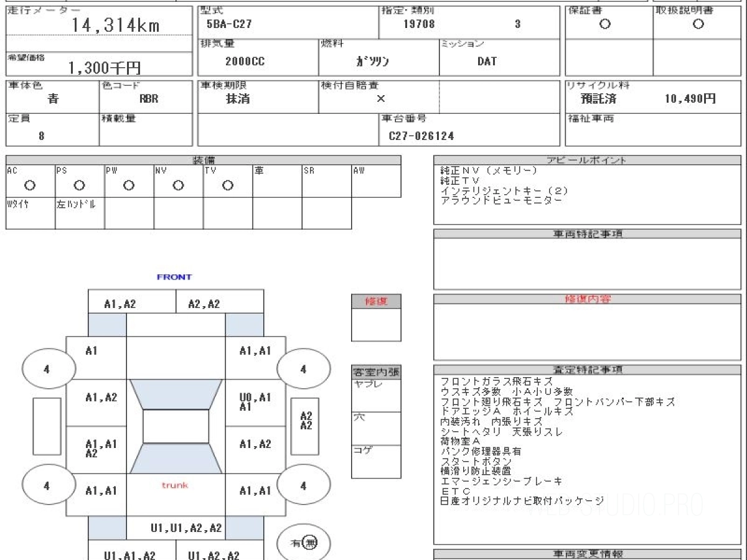This screenshot has width=747, height=560.
Task: Click the フロントガラス飛石キズ remark line
Action: (497, 381)
